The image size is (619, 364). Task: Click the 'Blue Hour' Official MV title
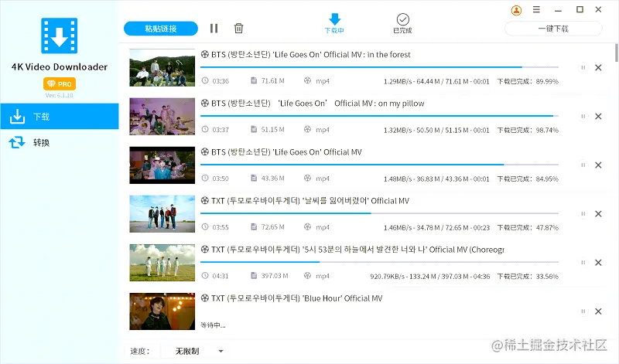(296, 298)
